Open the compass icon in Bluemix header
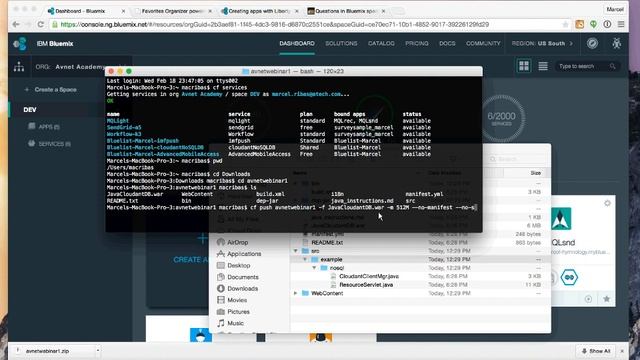Image resolution: width=640 pixels, height=360 pixels. point(592,43)
